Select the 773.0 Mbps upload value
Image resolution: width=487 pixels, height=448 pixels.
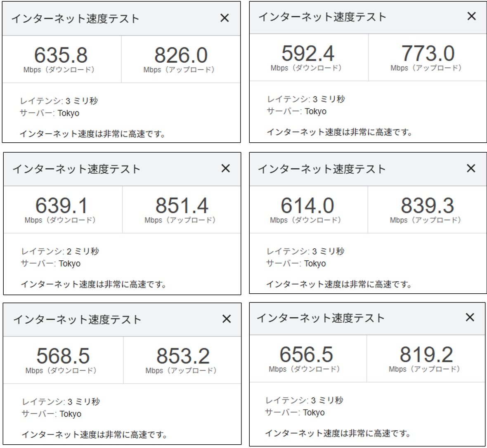pos(428,54)
